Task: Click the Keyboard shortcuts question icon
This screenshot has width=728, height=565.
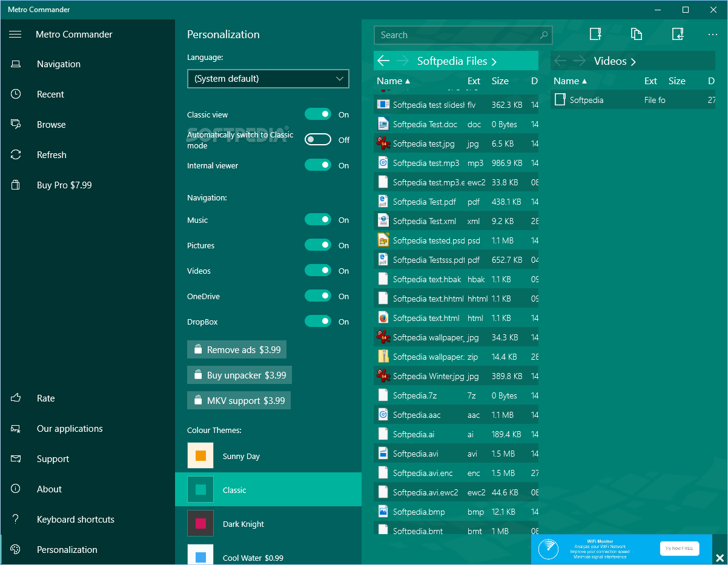Action: (16, 520)
